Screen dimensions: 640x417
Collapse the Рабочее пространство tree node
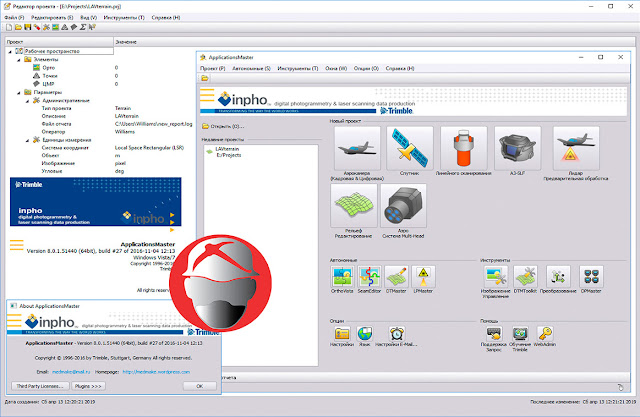(10, 51)
